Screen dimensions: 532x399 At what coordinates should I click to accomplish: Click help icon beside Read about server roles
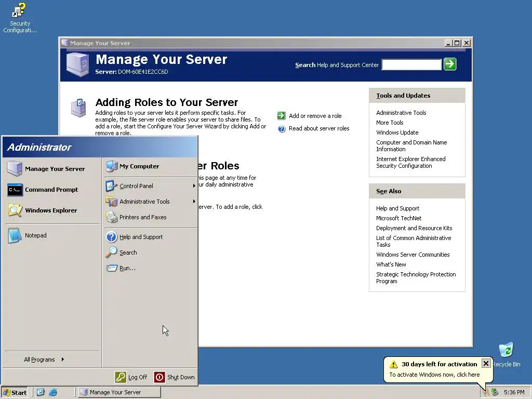[282, 129]
